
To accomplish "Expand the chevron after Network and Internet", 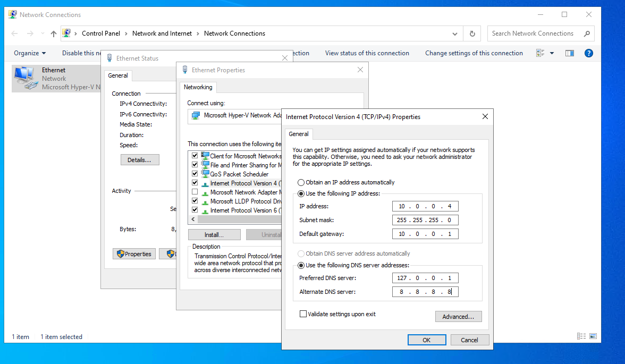I will (x=198, y=33).
